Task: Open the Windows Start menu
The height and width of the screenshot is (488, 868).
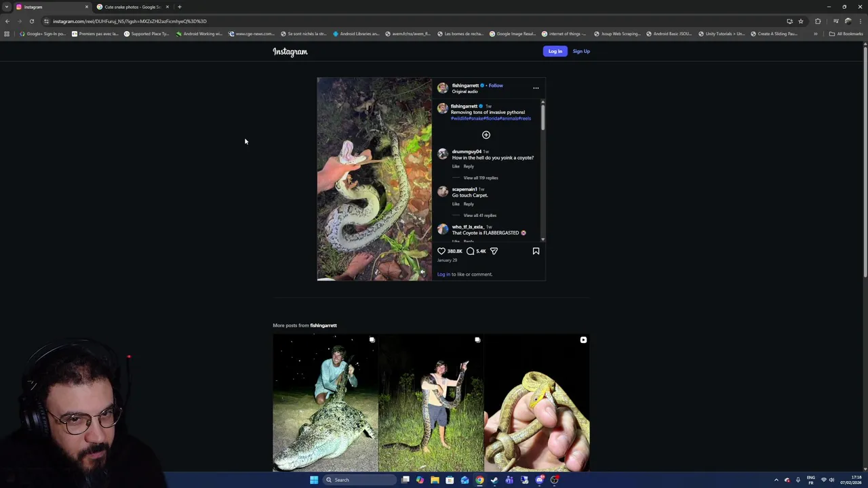Action: (314, 480)
